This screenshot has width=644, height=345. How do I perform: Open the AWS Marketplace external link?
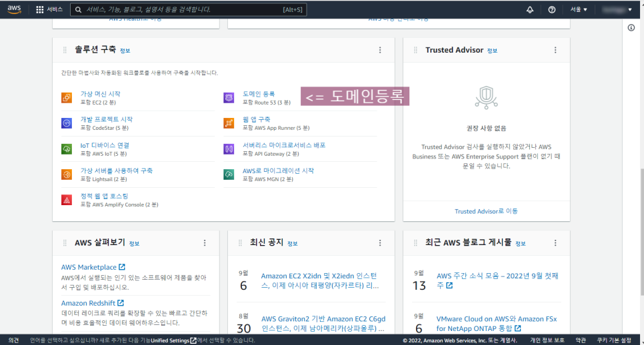pos(93,267)
